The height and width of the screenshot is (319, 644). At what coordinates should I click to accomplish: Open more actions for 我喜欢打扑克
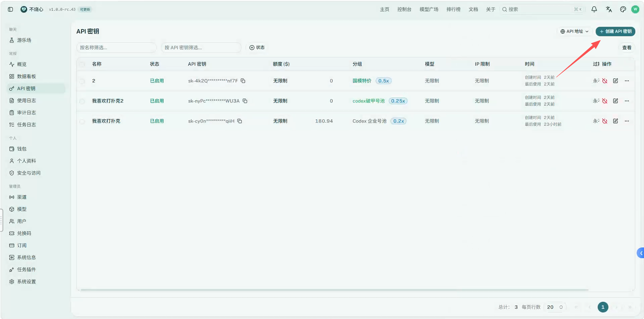click(627, 121)
